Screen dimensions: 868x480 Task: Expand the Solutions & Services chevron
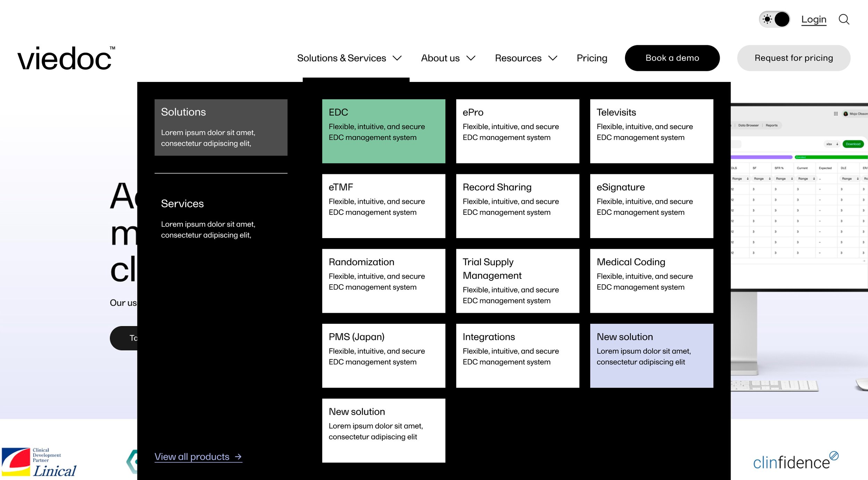coord(397,58)
